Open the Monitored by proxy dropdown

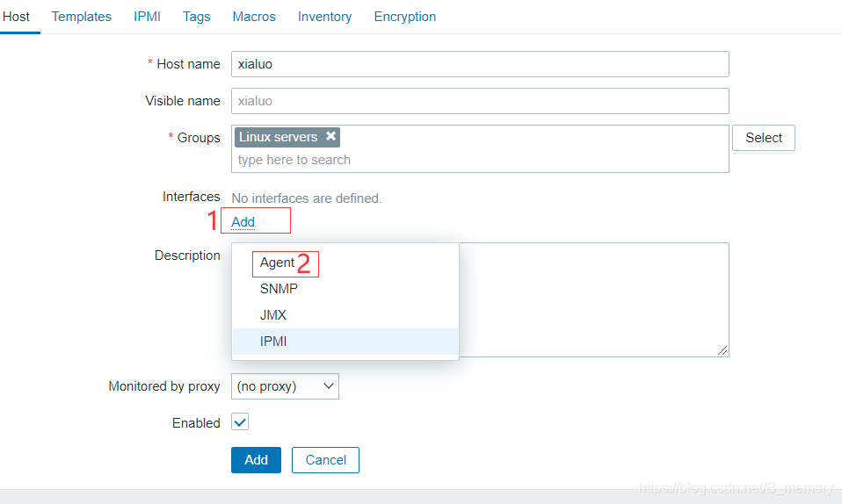pyautogui.click(x=285, y=386)
